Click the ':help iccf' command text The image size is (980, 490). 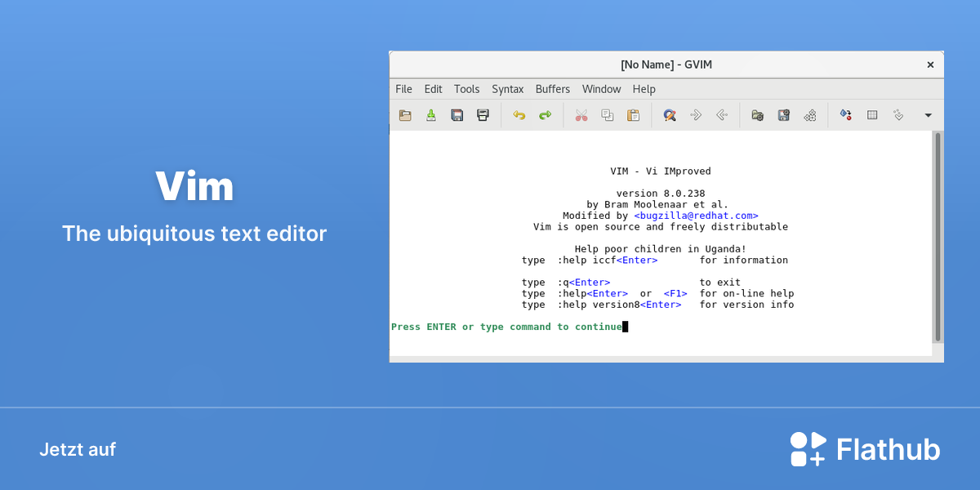(586, 260)
